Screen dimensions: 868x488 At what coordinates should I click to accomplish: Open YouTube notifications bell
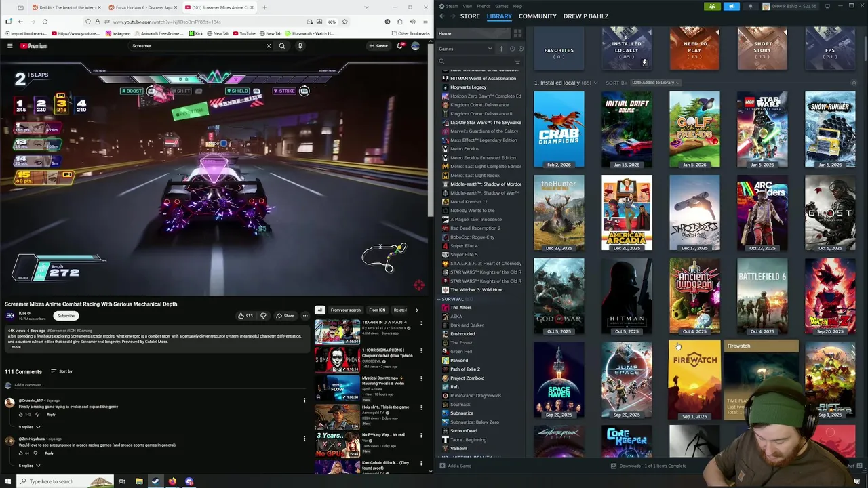coord(400,46)
